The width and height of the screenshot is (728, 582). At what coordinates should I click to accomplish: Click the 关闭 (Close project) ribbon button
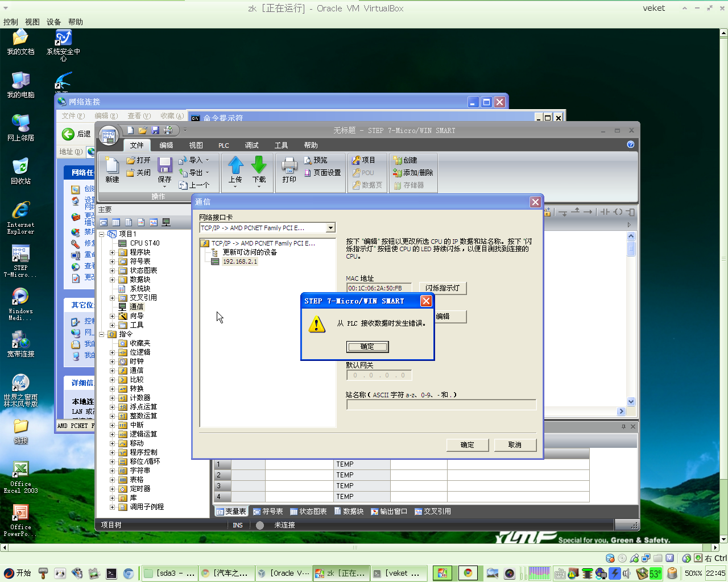138,173
